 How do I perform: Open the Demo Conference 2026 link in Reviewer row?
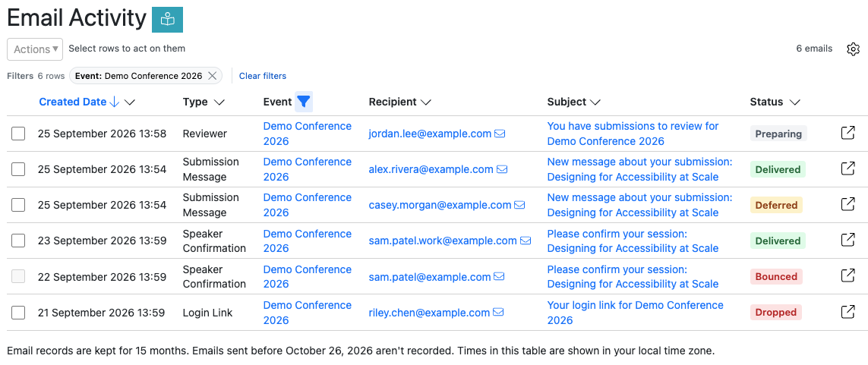pos(308,134)
